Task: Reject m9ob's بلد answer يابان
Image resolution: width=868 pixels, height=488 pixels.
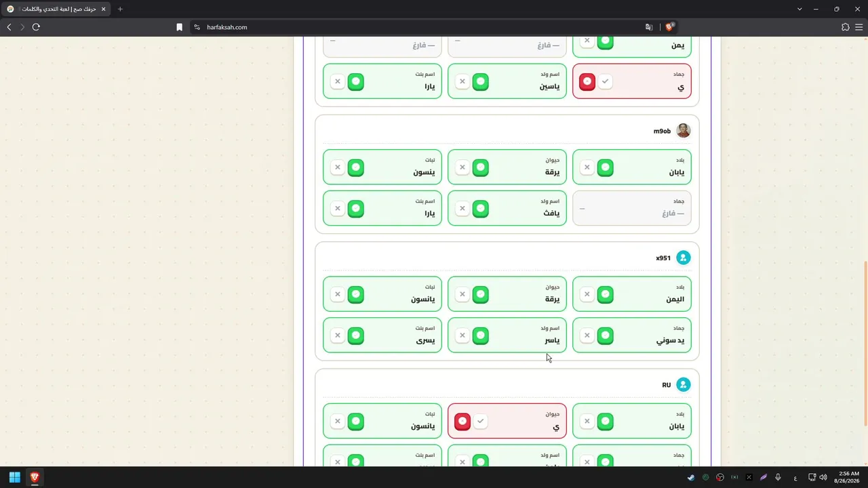Action: [587, 167]
